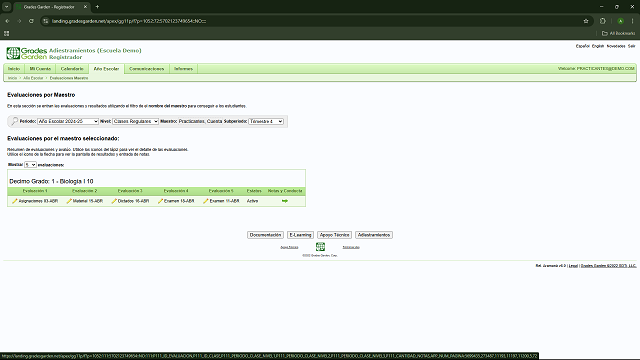The width and height of the screenshot is (640, 360).
Task: Click pencil icon under Evaluación 5 column
Action: click(x=206, y=201)
